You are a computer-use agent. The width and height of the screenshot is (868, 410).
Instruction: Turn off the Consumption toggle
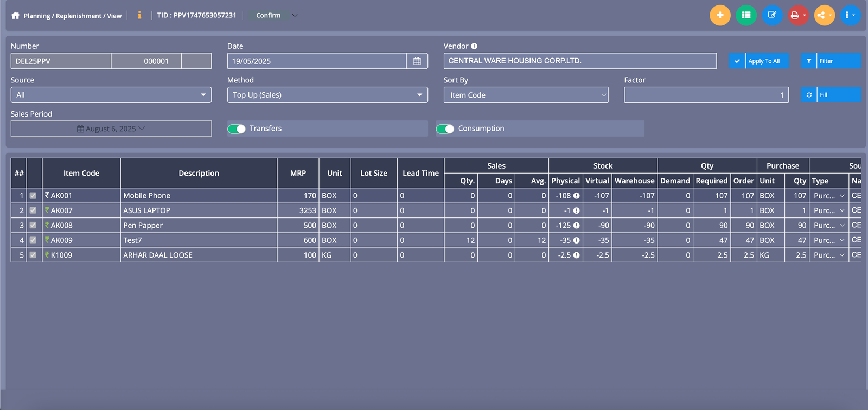(445, 129)
